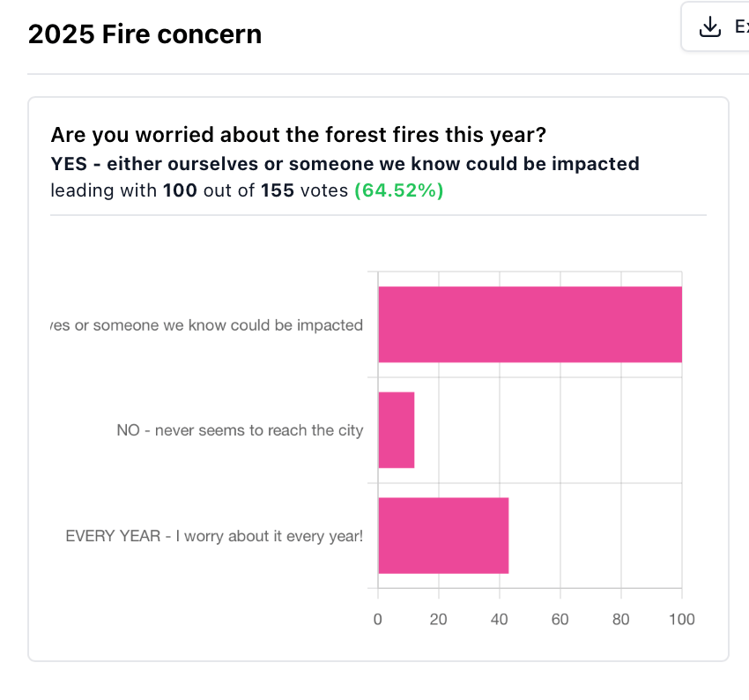Click 'EVERY YEAR - I worry about it' label
This screenshot has width=749, height=700.
tap(214, 536)
